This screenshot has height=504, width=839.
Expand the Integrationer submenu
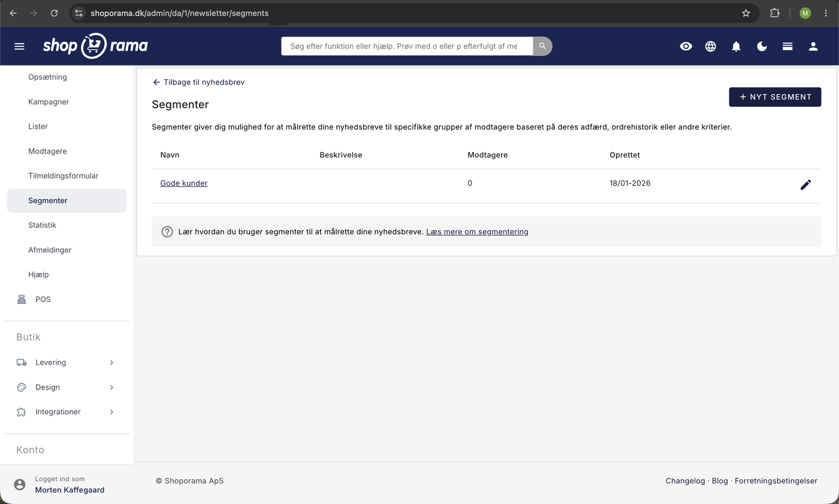[65, 412]
